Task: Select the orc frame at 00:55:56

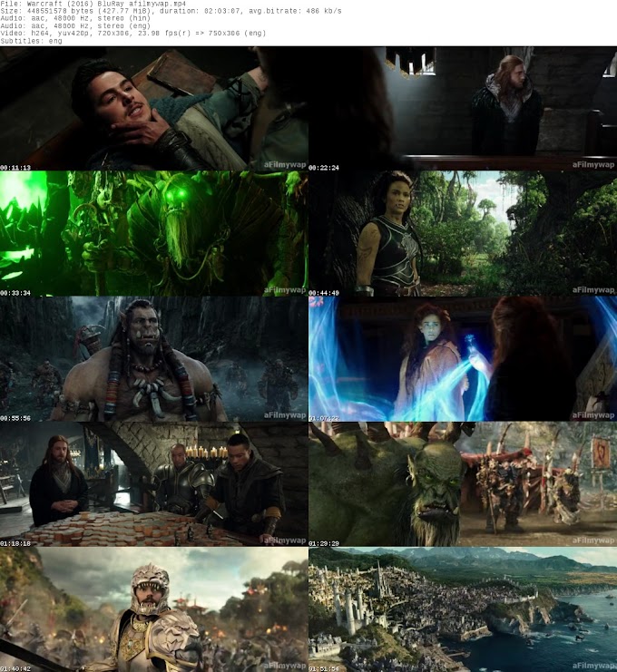Action: click(x=154, y=359)
